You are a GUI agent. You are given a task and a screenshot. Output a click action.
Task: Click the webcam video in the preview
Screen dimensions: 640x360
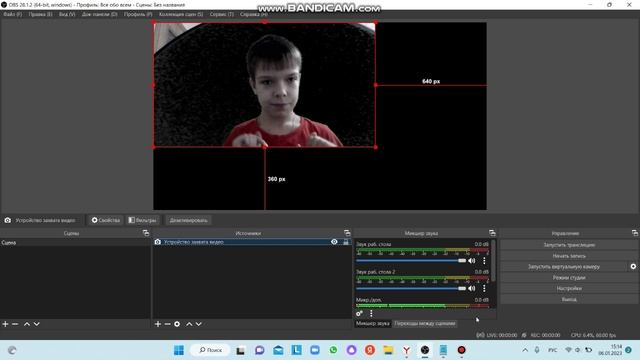[x=264, y=85]
